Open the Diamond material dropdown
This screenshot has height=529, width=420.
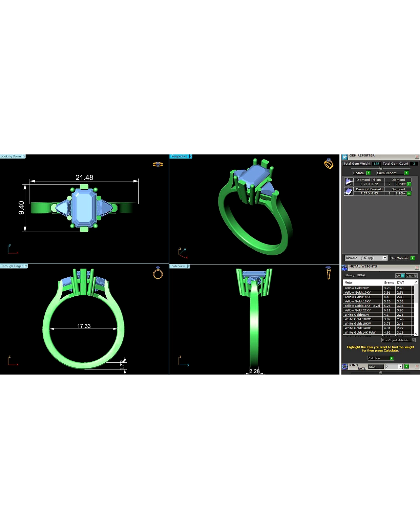[385, 258]
